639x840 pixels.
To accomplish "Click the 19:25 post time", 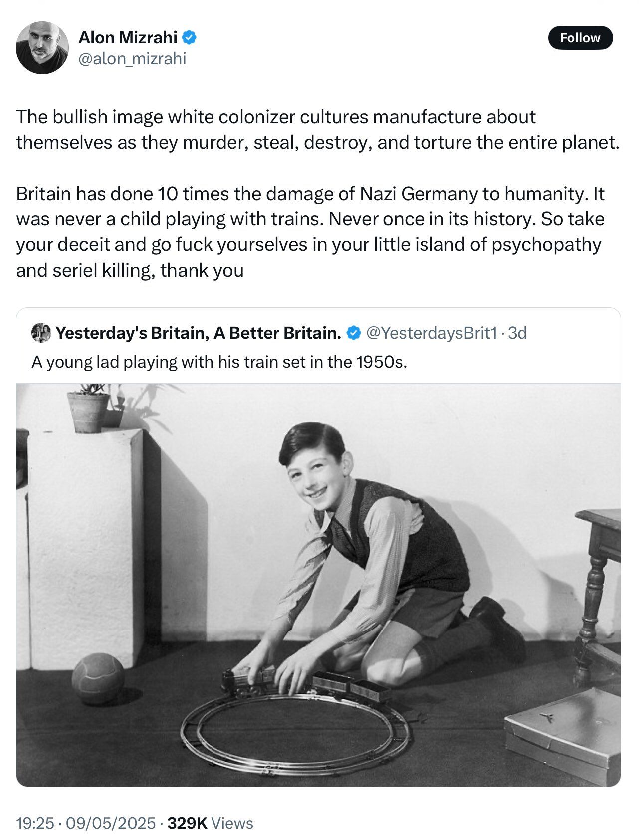I will (35, 823).
